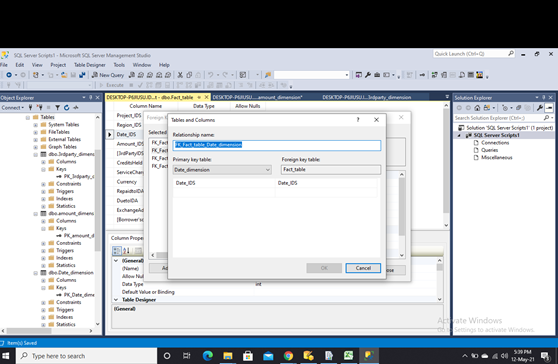Open the Table Designer menu
Image resolution: width=558 pixels, height=364 pixels.
(x=90, y=65)
